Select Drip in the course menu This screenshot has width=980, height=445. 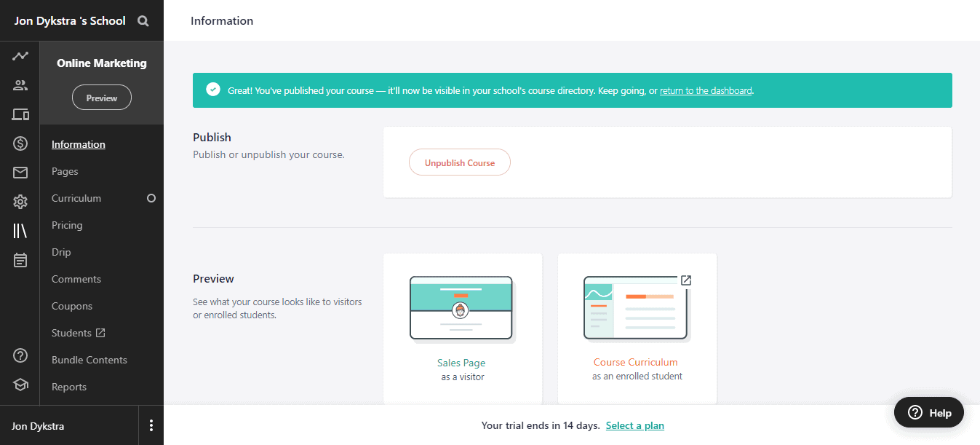pyautogui.click(x=61, y=252)
